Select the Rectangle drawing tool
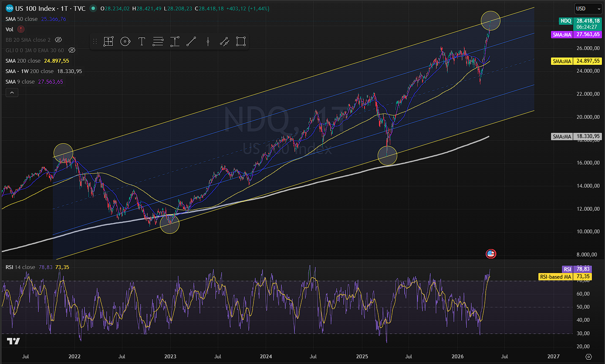Viewport: 605px width, 364px height. point(241,41)
